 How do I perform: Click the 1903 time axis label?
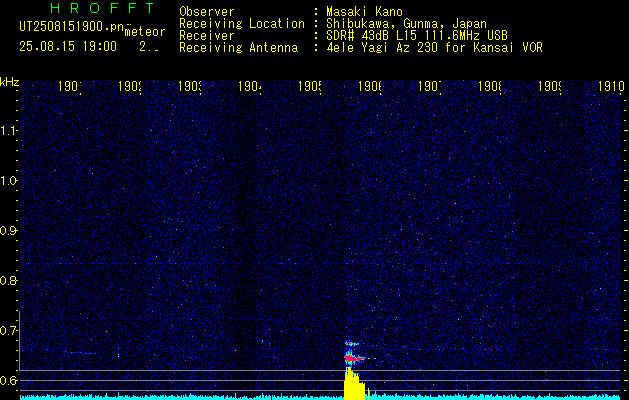point(189,86)
